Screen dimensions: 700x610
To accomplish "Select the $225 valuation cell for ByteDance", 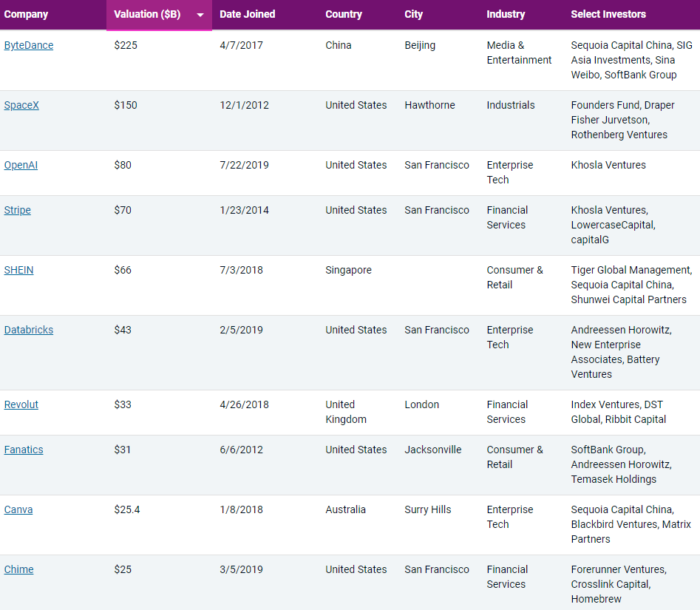I will point(126,45).
